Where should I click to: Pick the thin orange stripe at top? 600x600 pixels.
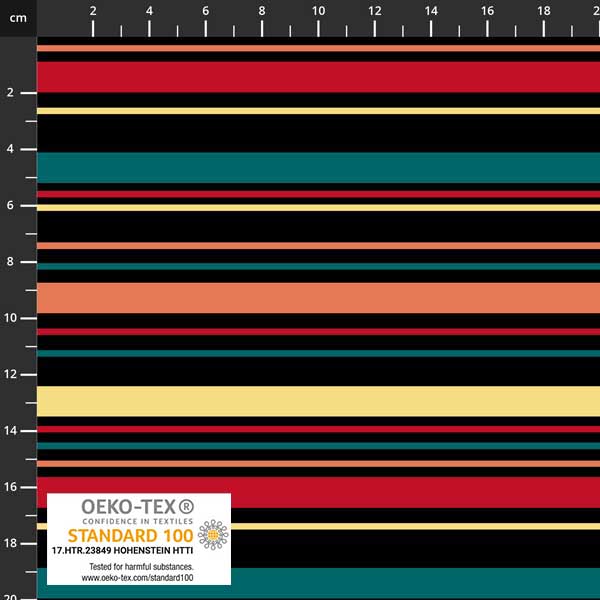(x=318, y=48)
